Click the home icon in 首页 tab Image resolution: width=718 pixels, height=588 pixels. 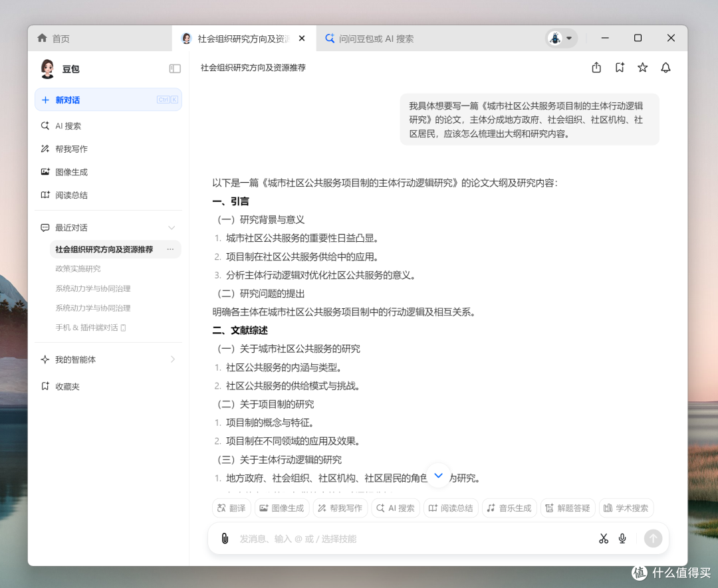click(x=42, y=38)
